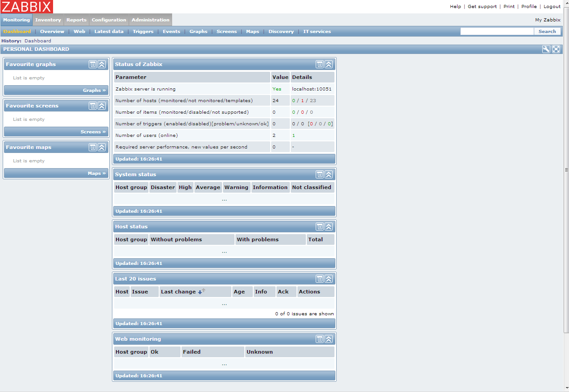Open the Events submenu
Viewport: 569px width, 392px height.
pos(172,31)
